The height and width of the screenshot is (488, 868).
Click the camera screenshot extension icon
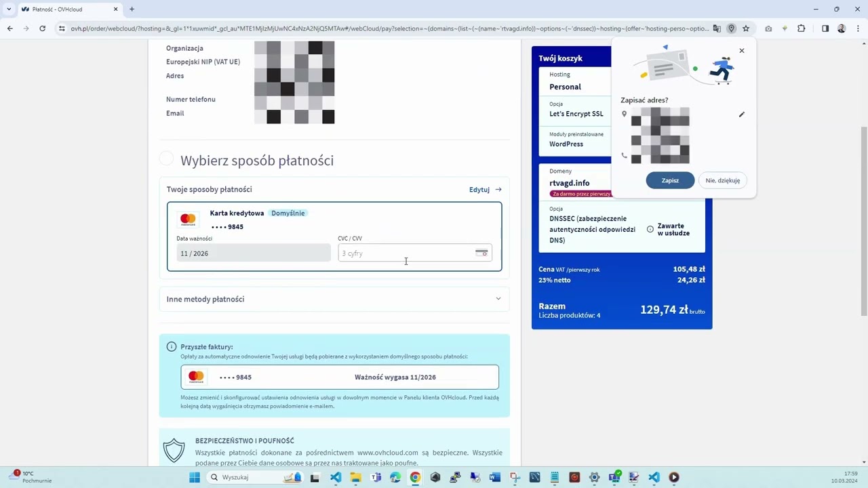[768, 28]
